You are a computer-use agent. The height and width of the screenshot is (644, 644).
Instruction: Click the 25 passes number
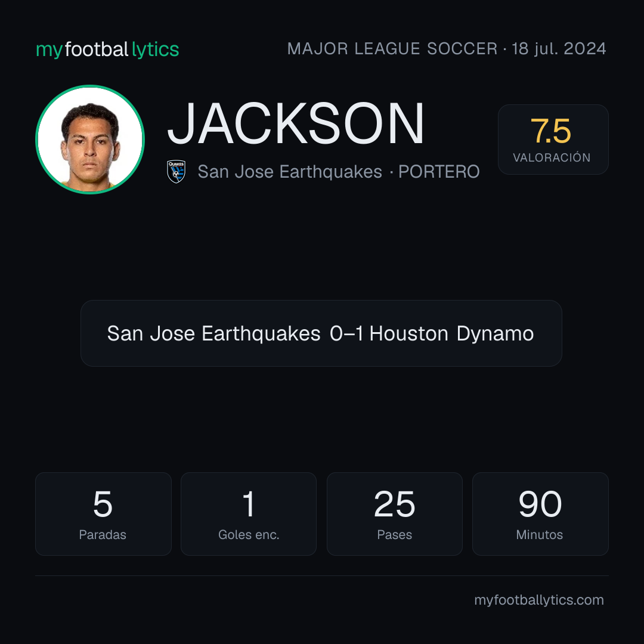click(394, 504)
